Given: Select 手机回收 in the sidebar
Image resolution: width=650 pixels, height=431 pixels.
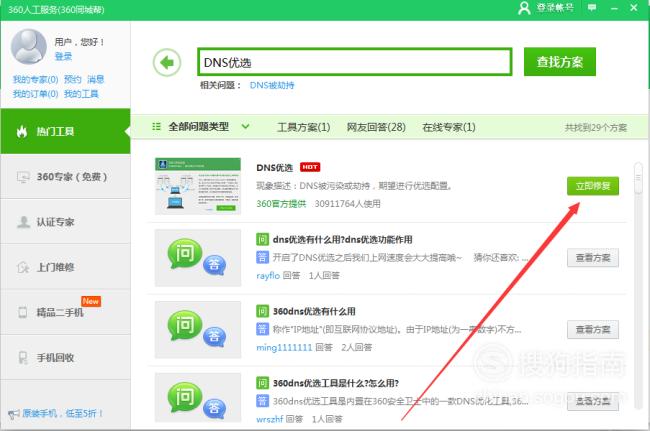Looking at the screenshot, I should pos(65,357).
